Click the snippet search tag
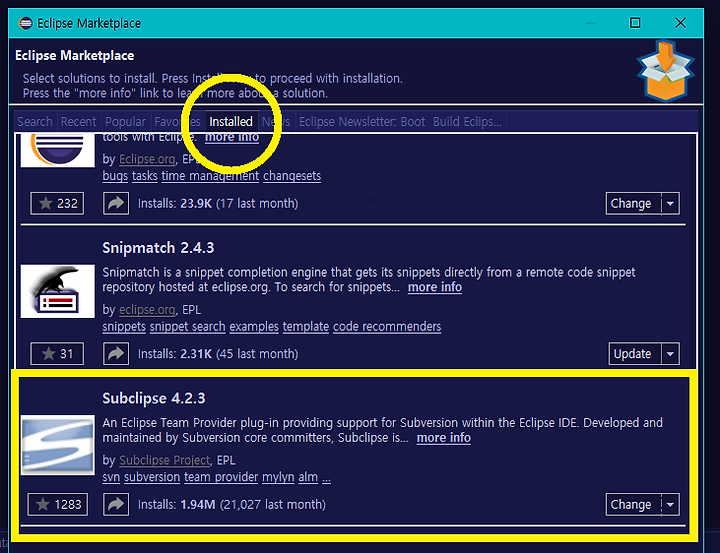 (187, 327)
